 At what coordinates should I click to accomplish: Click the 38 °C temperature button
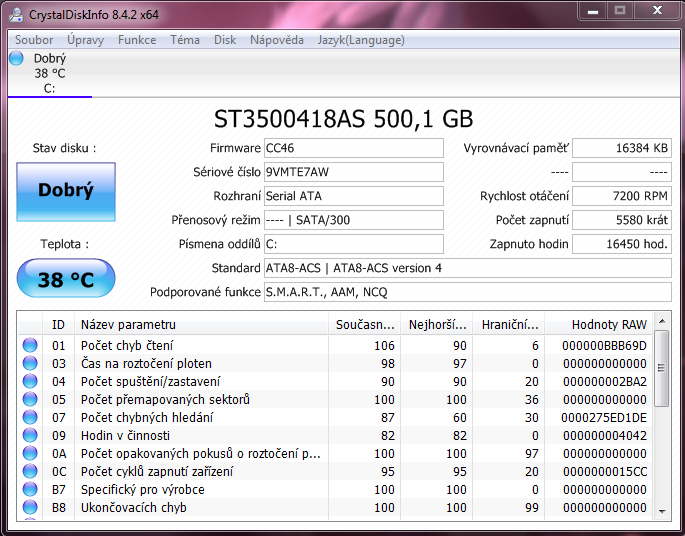66,279
